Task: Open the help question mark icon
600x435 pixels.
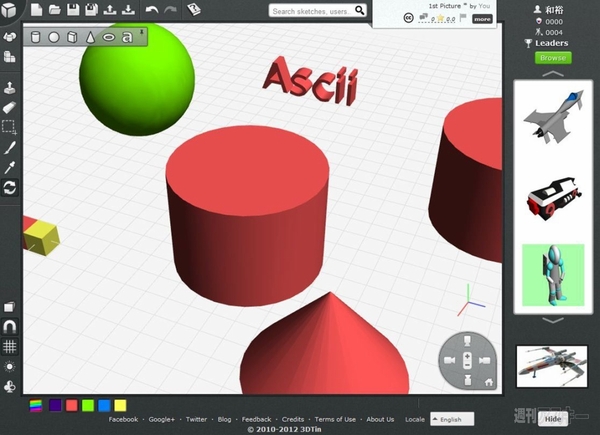Action: click(x=194, y=10)
